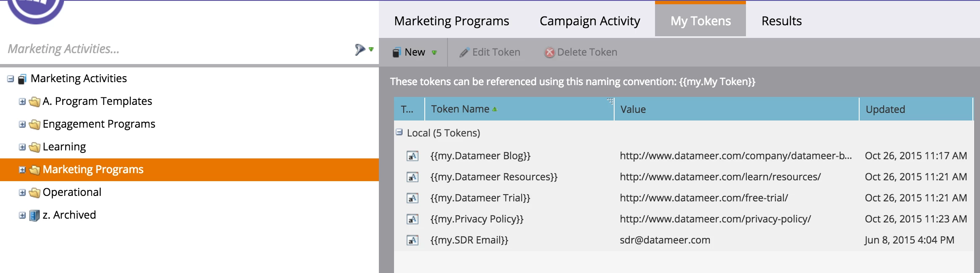This screenshot has height=273, width=980.
Task: Click the SDR Email token type icon
Action: click(x=412, y=241)
